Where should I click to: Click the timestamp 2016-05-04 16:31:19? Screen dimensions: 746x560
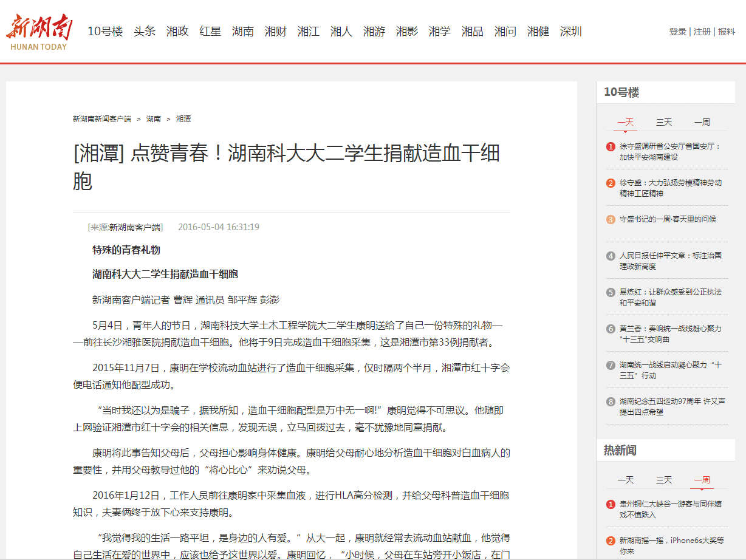click(219, 227)
